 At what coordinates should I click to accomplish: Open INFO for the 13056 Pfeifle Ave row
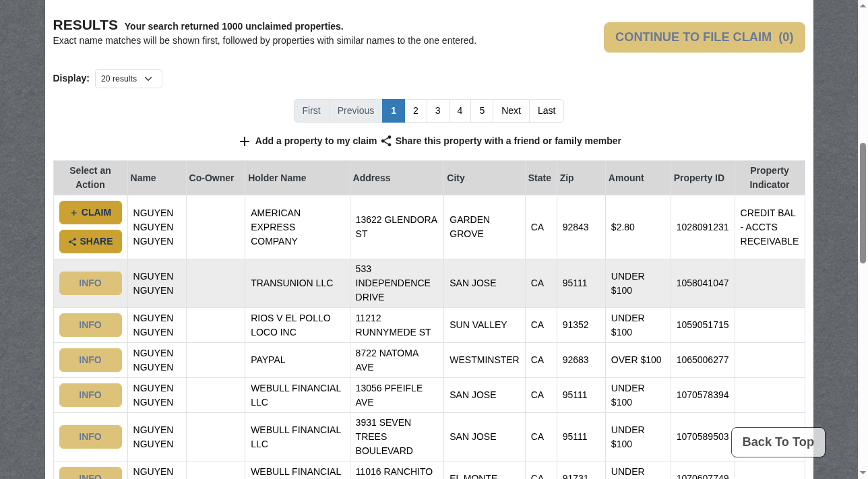90,395
